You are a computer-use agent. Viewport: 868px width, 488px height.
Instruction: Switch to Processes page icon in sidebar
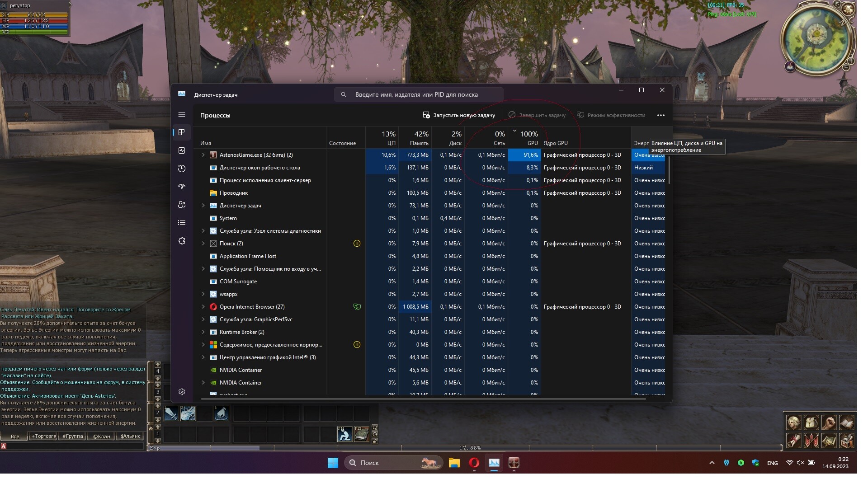point(182,132)
